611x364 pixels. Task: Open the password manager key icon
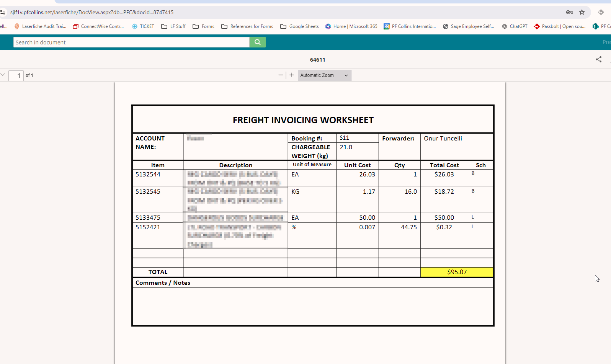(x=569, y=12)
